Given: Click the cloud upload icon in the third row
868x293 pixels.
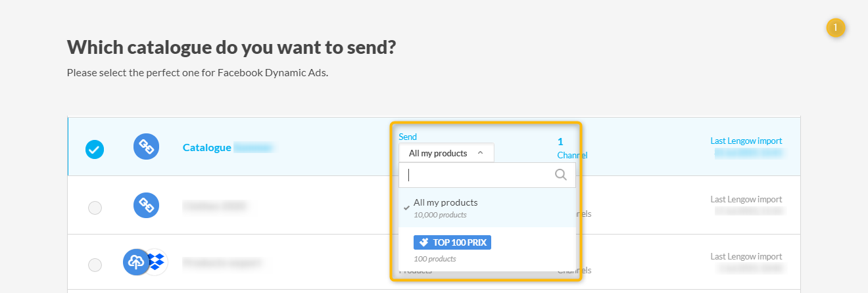Looking at the screenshot, I should pyautogui.click(x=136, y=262).
